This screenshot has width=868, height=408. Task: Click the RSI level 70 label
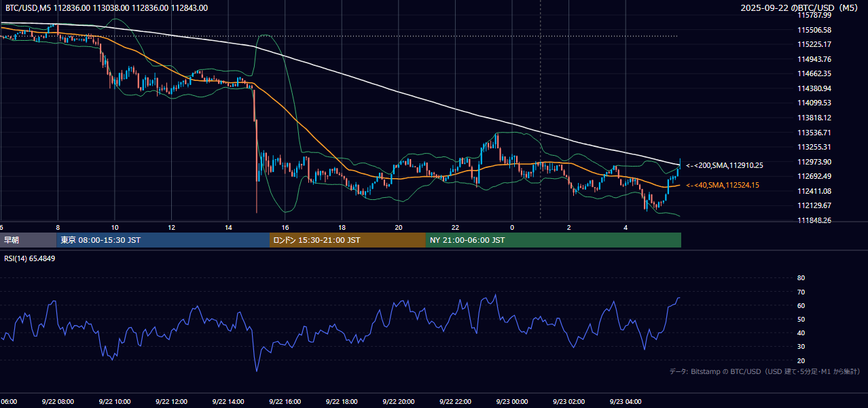(801, 292)
